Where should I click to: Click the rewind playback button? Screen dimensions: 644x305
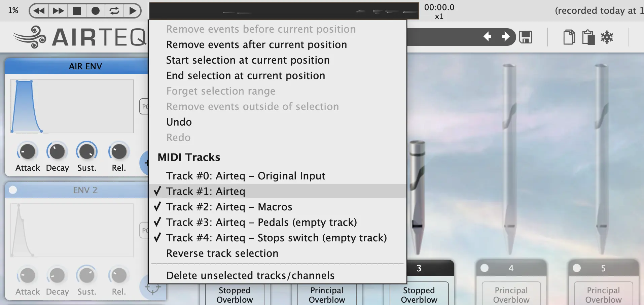point(39,11)
